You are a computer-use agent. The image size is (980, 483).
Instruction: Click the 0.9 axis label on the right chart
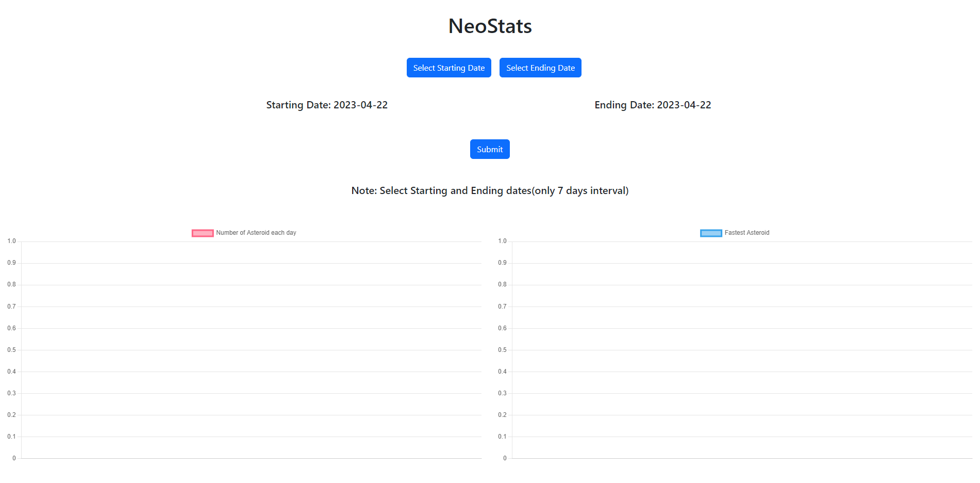tap(501, 263)
